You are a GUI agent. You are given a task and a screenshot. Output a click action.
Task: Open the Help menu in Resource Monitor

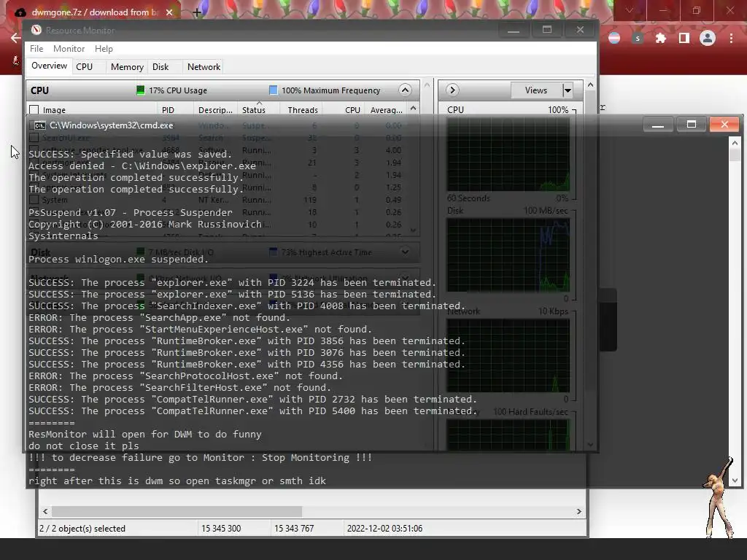coord(104,49)
